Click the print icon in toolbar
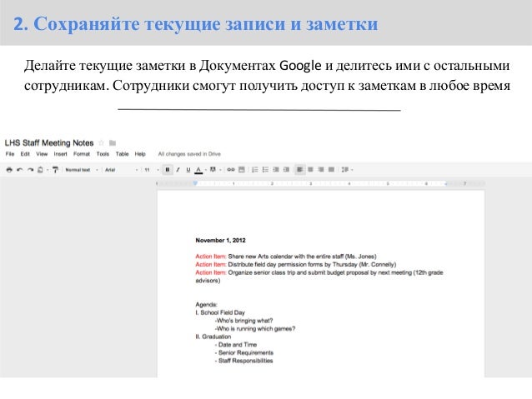 pyautogui.click(x=9, y=169)
